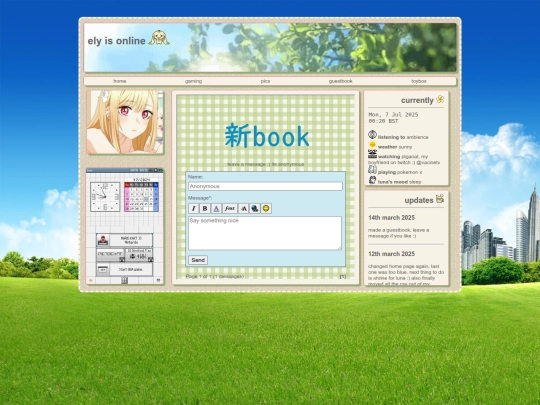Screen dimensions: 540x405
Task: Click the '14th march 2025' update heading
Action: pyautogui.click(x=392, y=218)
